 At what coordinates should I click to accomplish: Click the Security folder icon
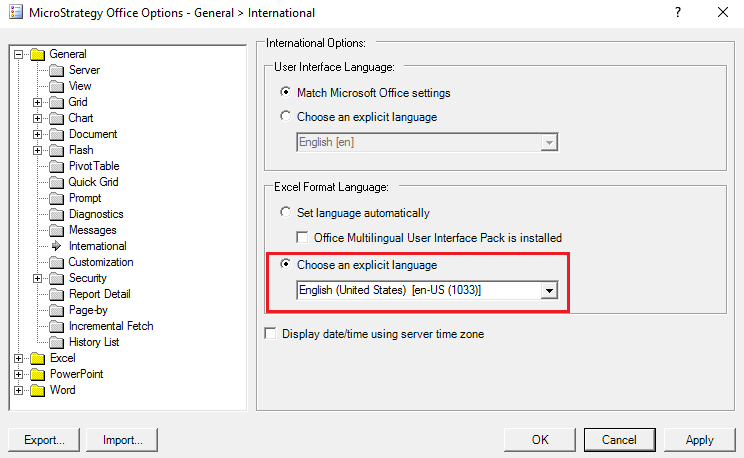56,279
